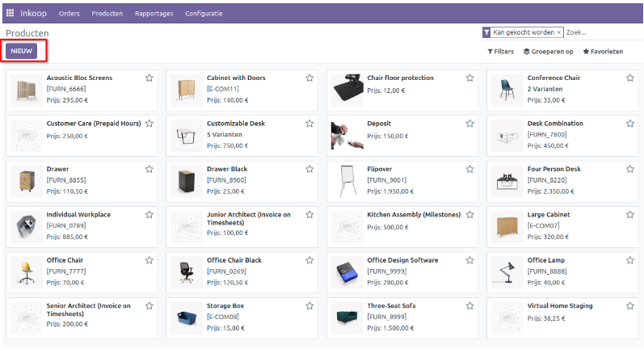The width and height of the screenshot is (644, 349).
Task: Open the Filters dropdown
Action: 500,51
